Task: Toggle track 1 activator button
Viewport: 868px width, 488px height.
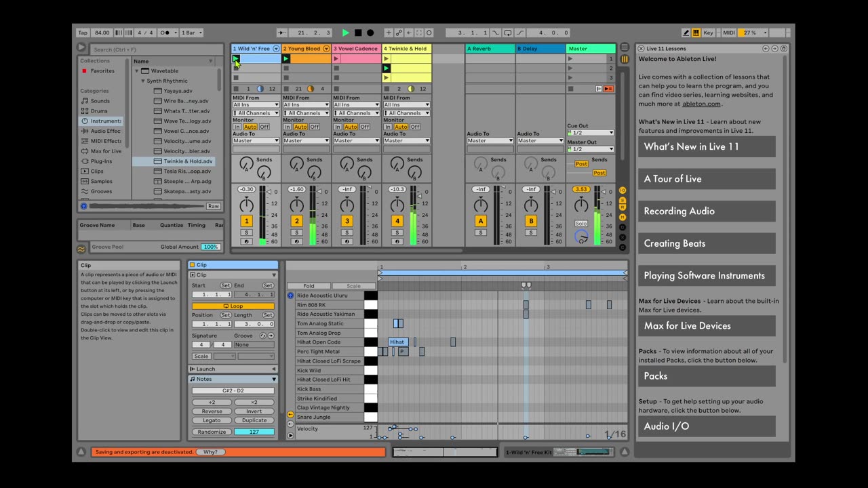Action: point(247,221)
